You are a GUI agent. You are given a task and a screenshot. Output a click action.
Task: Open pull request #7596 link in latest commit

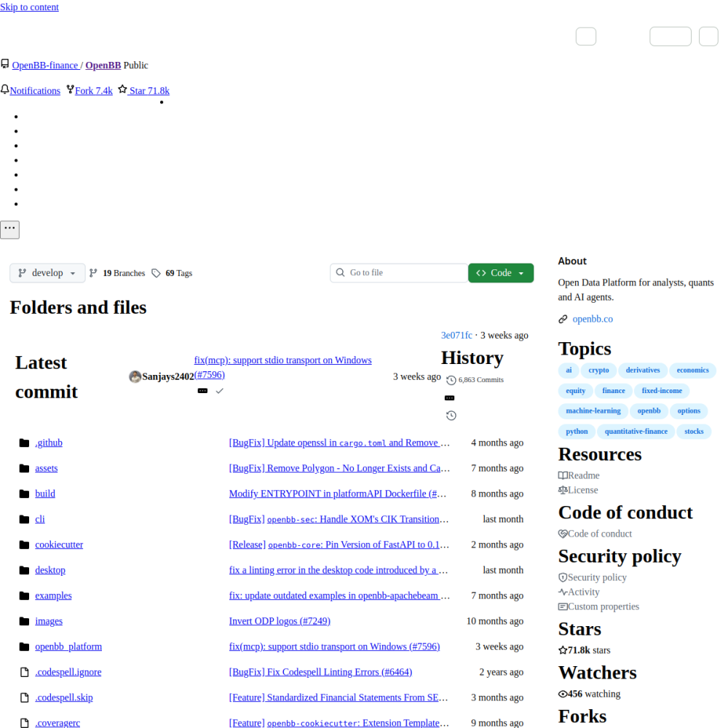point(210,375)
